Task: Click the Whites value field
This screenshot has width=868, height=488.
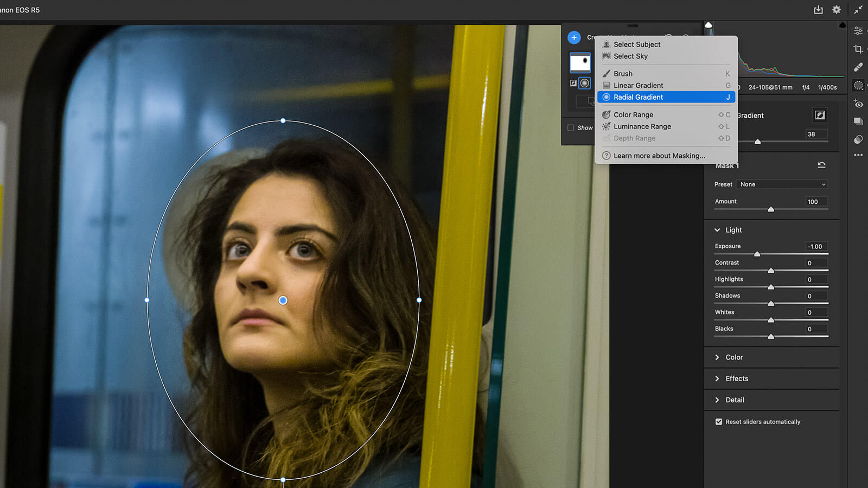Action: 816,312
